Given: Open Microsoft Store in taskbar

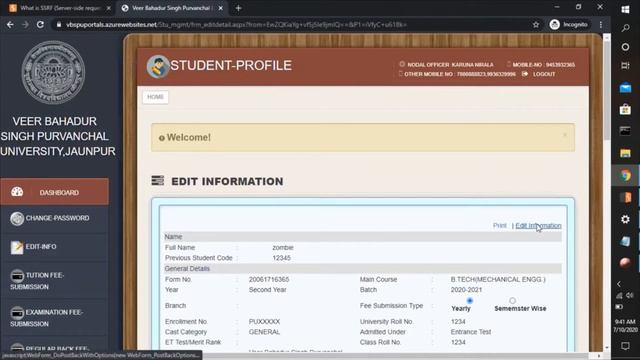Looking at the screenshot, I should coord(625,109).
